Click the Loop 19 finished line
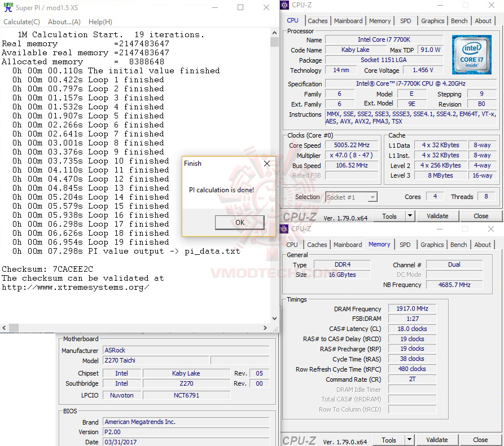This screenshot has height=446, width=504. pyautogui.click(x=90, y=242)
